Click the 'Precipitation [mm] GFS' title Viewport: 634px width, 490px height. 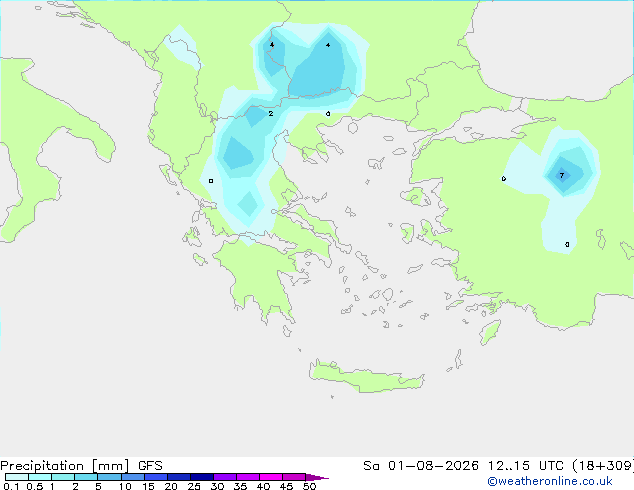tap(81, 466)
